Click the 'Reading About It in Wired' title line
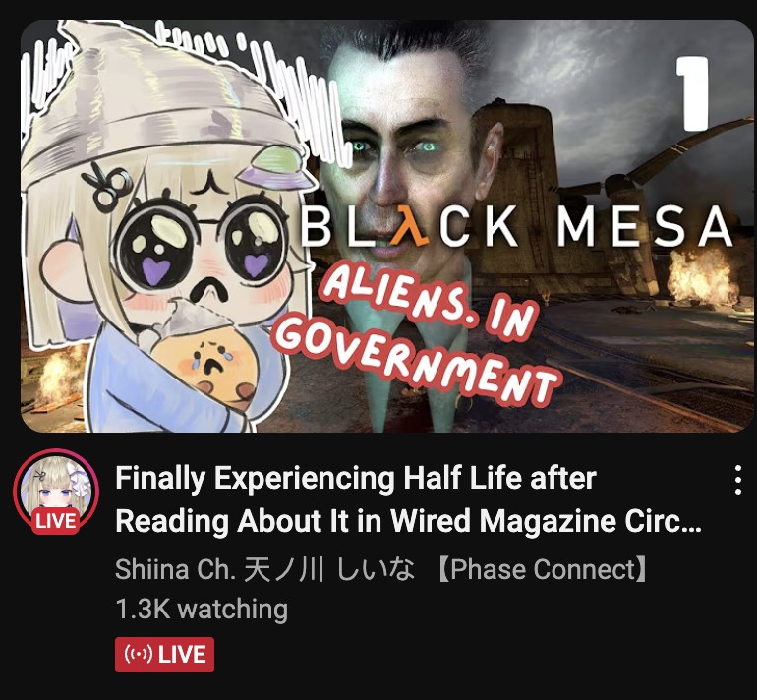This screenshot has width=757, height=700. pos(408,521)
